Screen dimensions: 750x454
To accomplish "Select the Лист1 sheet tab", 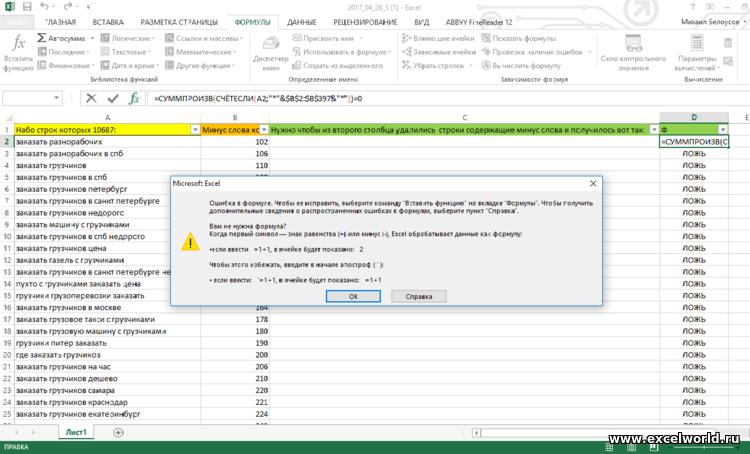I will click(x=76, y=432).
